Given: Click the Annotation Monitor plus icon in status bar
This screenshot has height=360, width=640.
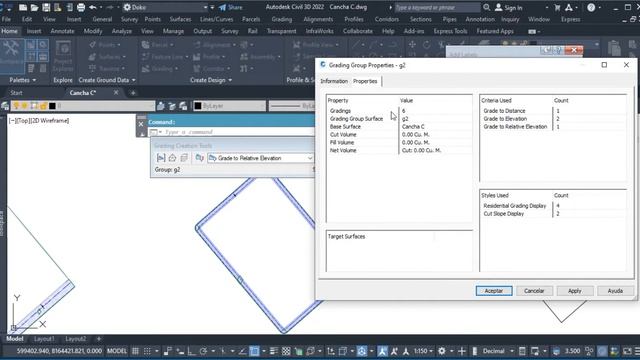Looking at the screenshot, I should (x=462, y=351).
